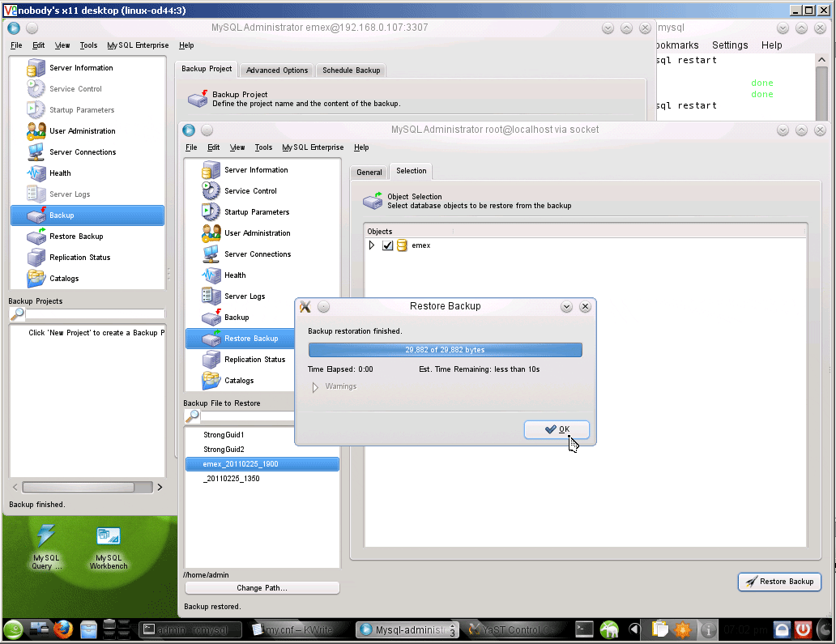This screenshot has width=836, height=644.
Task: Open Health in root@localhost window
Action: click(262, 275)
